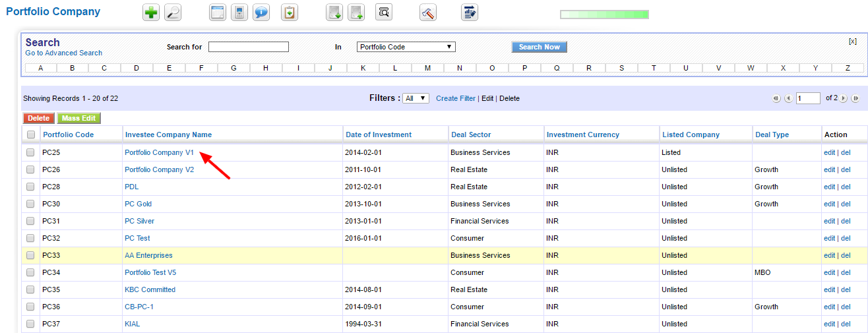The image size is (868, 333).
Task: Click the green Mass Edit button
Action: (x=79, y=118)
